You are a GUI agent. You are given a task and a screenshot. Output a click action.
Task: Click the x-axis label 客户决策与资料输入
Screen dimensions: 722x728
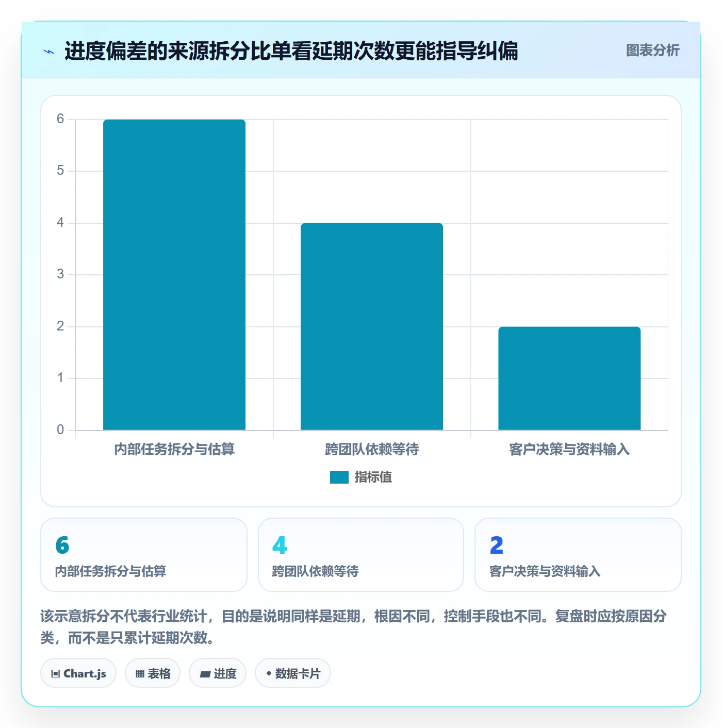tap(569, 450)
